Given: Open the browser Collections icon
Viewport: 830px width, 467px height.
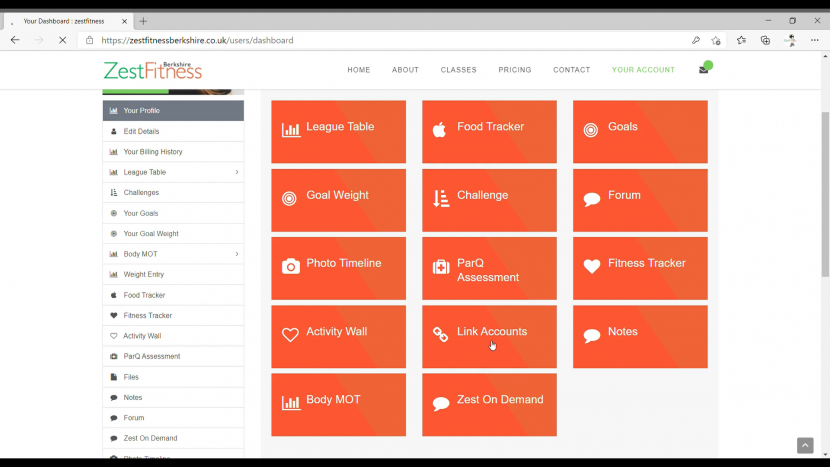Looking at the screenshot, I should 765,40.
